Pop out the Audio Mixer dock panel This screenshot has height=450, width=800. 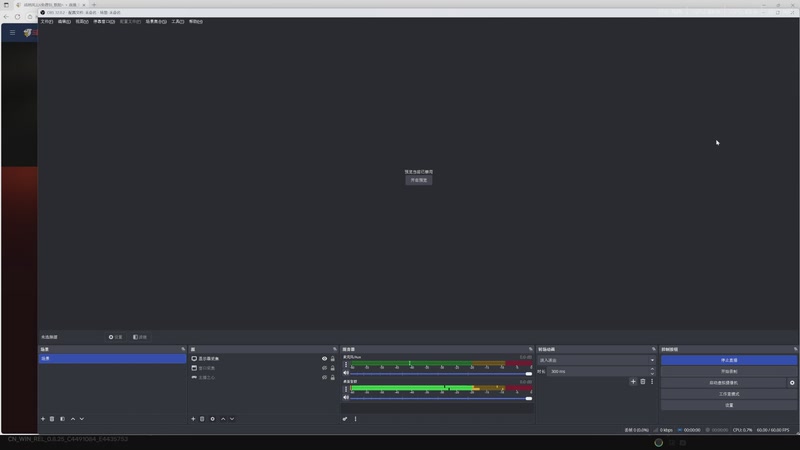pos(531,349)
